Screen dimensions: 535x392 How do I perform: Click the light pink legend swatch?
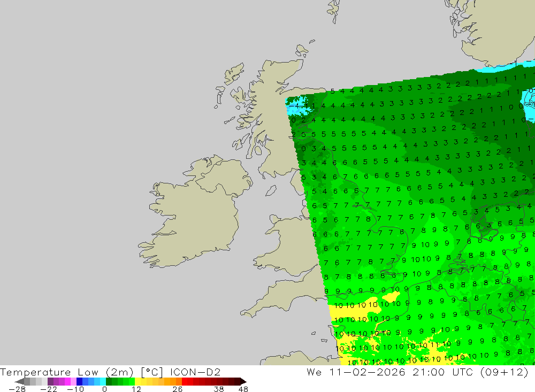[x=73, y=381]
